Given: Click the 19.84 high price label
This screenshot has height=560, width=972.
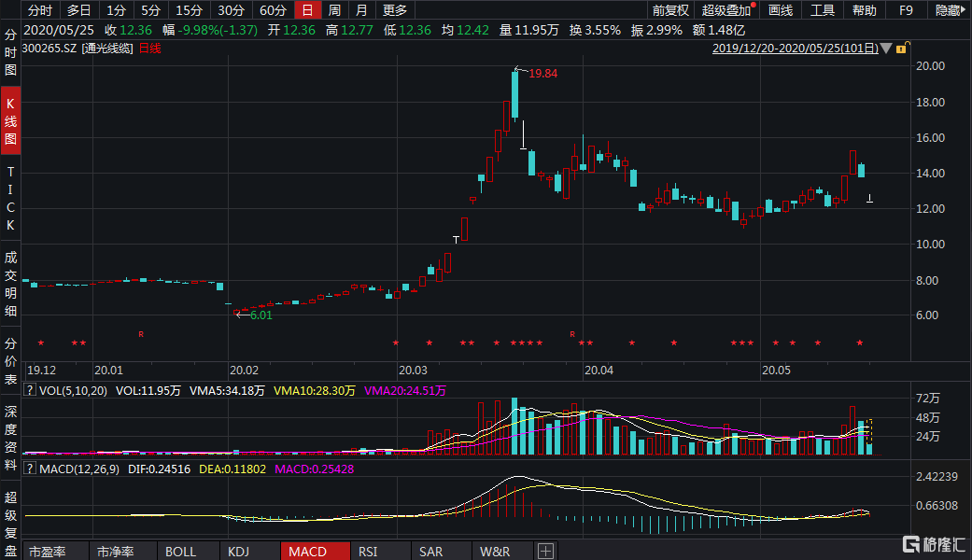Looking at the screenshot, I should [543, 73].
